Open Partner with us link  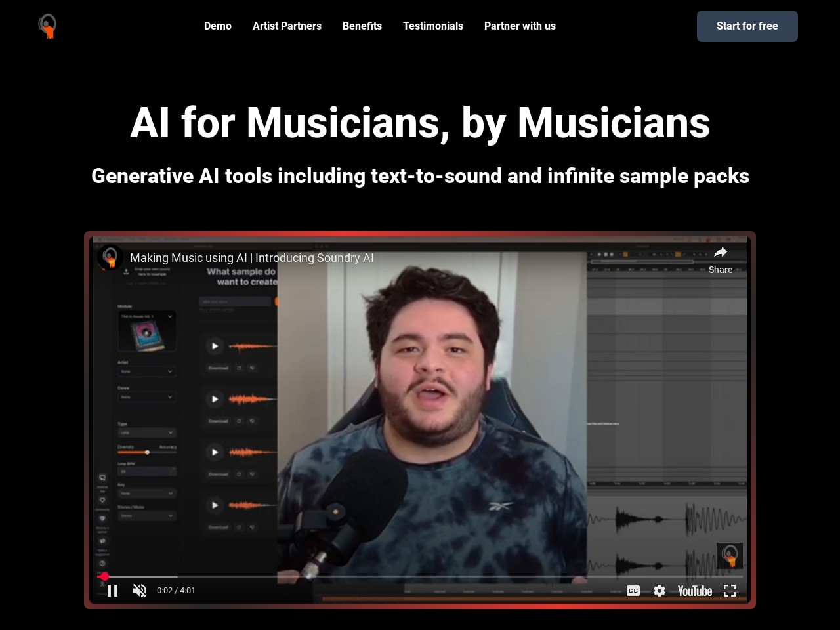[520, 26]
